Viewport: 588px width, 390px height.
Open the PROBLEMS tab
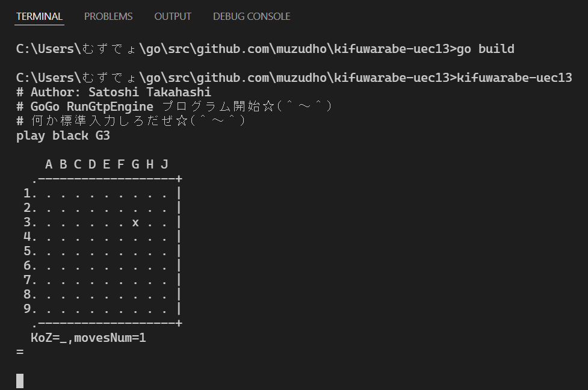coord(108,16)
